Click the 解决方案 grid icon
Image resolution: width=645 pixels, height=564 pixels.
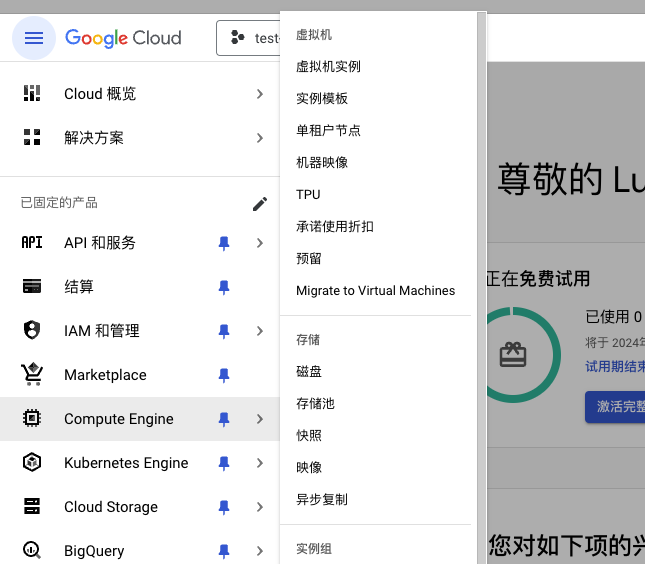(32, 137)
